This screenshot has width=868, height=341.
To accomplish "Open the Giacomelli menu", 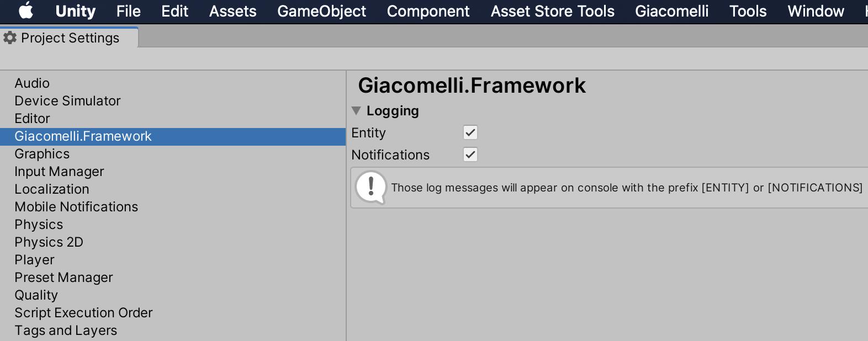I will [671, 11].
